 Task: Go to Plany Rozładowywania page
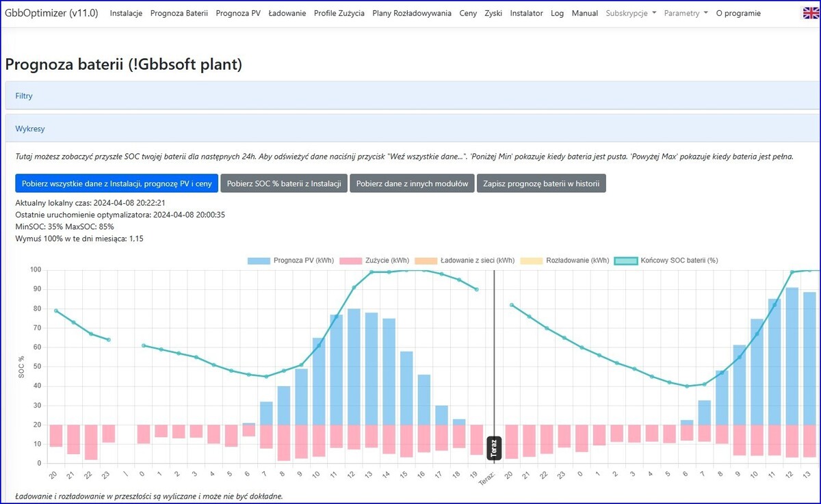pyautogui.click(x=411, y=13)
